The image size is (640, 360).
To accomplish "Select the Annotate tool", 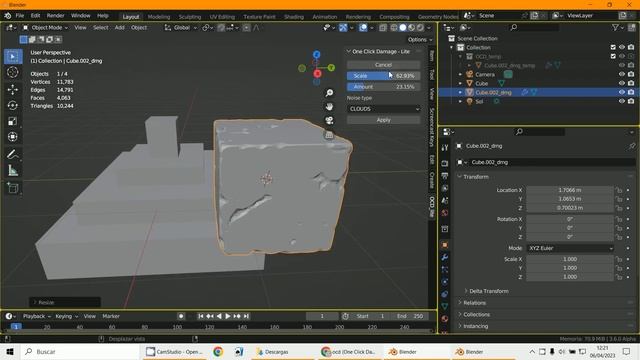I will click(13, 155).
